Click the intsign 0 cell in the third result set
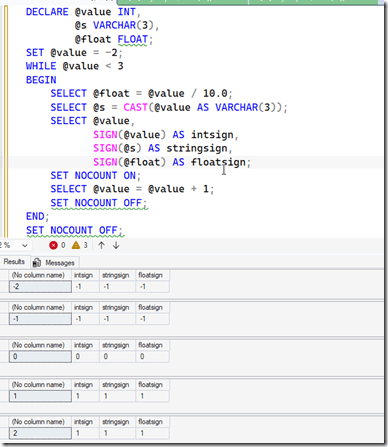Viewport: 388px width, 447px height. [x=86, y=357]
